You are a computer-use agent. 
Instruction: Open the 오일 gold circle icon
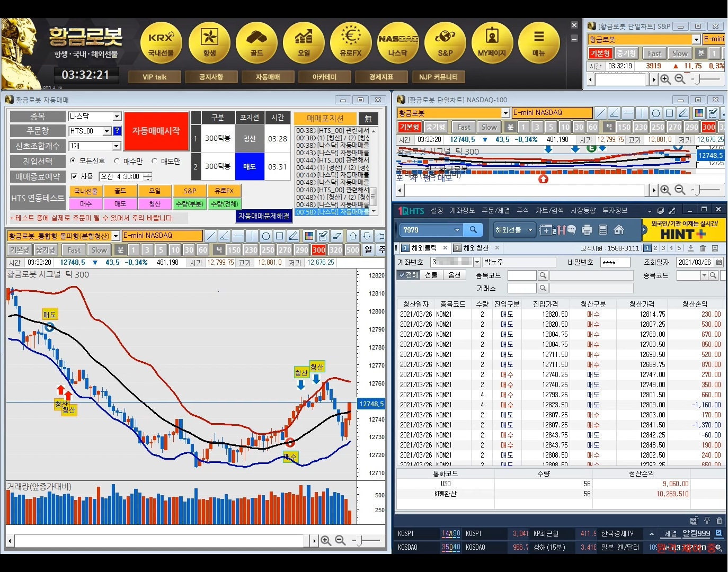click(x=304, y=43)
